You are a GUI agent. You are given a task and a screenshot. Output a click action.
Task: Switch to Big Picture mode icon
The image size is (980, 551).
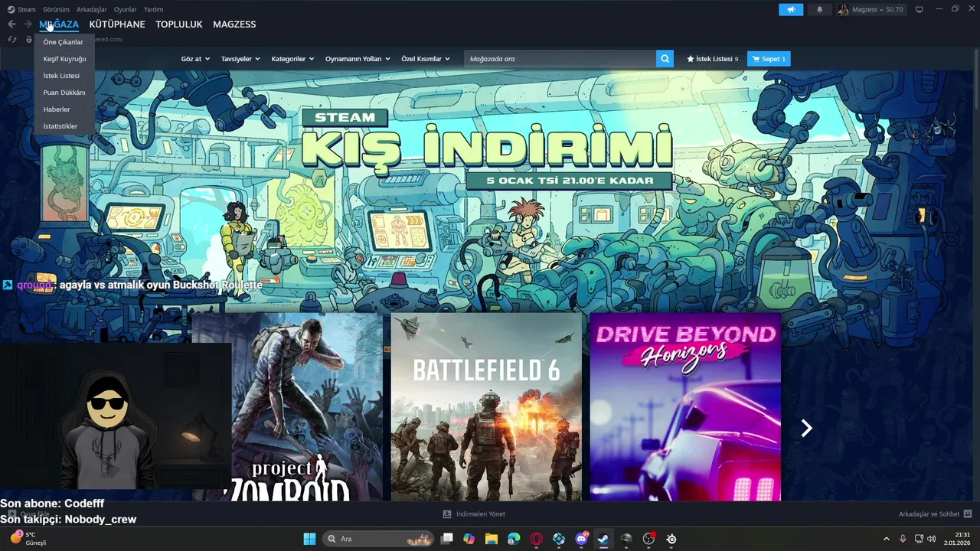pos(920,9)
